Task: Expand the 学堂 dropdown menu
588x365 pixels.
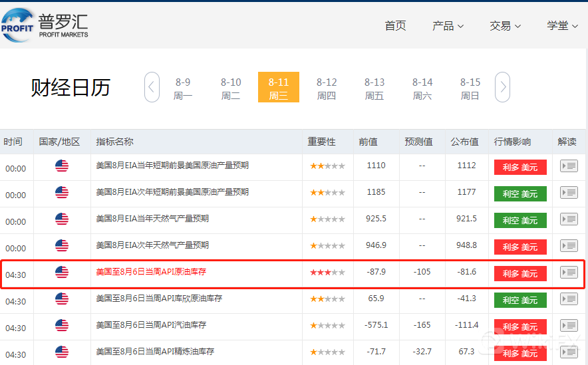Action: 562,26
